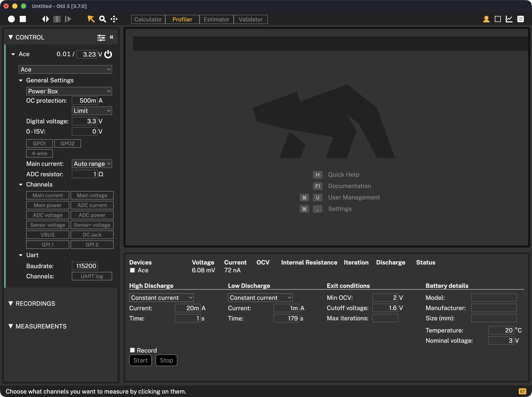Collapse the MEASUREMENTS panel header
The height and width of the screenshot is (397, 532).
(11, 326)
